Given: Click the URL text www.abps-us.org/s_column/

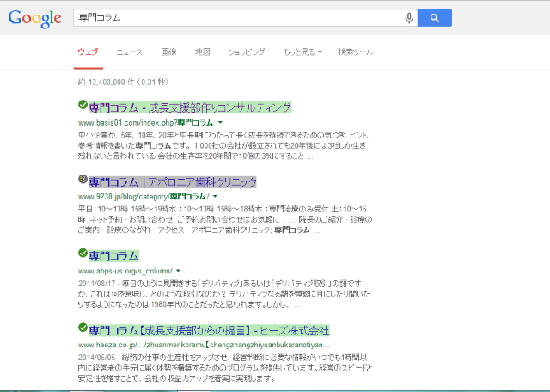Looking at the screenshot, I should click(x=125, y=271).
